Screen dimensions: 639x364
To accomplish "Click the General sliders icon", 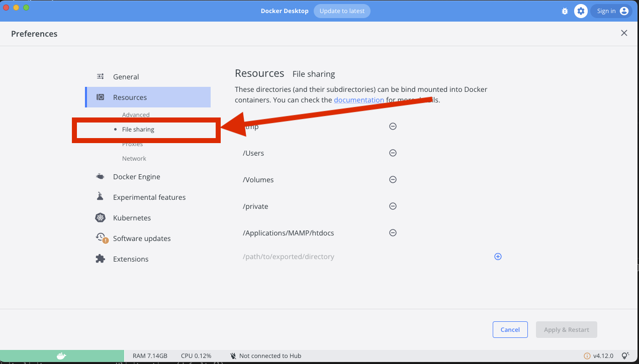I will coord(100,76).
